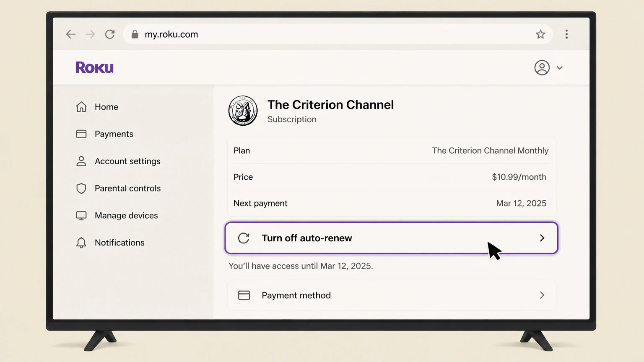Click The Criterion Channel Monthly value
The image size is (644, 362).
[490, 151]
